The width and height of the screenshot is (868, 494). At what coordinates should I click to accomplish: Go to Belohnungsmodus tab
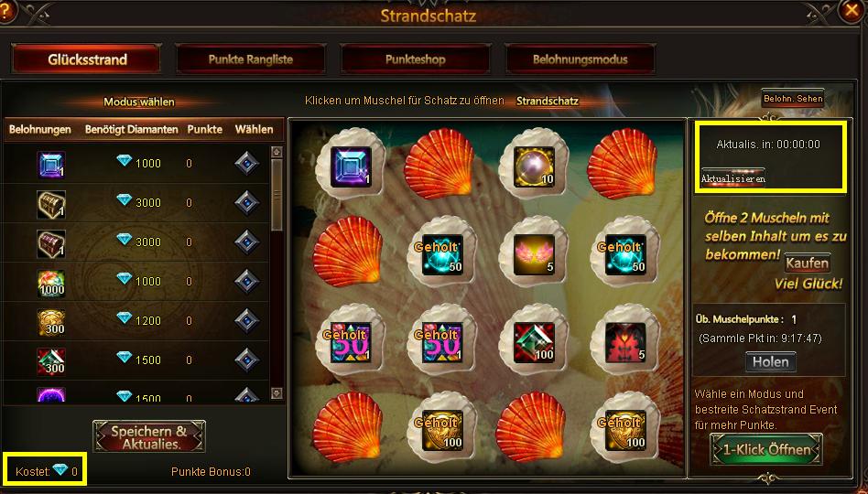coord(580,59)
